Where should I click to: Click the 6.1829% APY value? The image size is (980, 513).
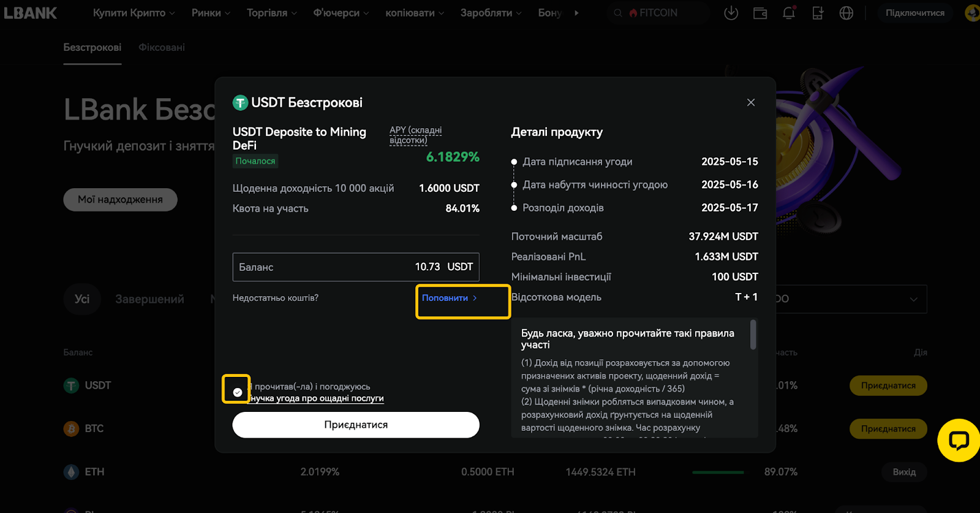pos(453,157)
